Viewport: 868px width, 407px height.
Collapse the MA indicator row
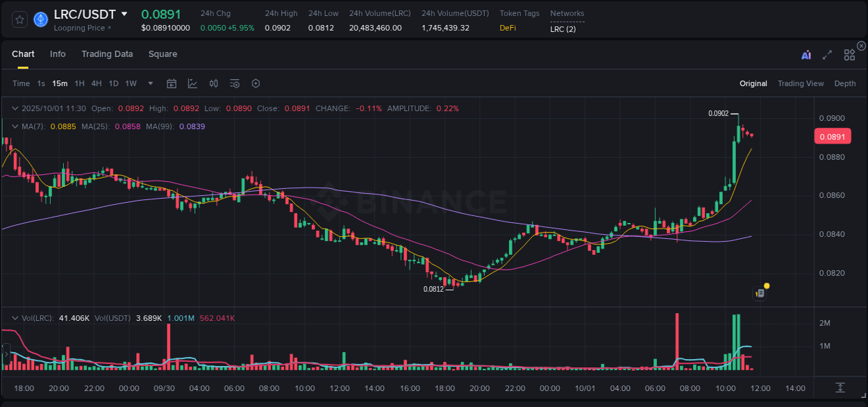[15, 126]
